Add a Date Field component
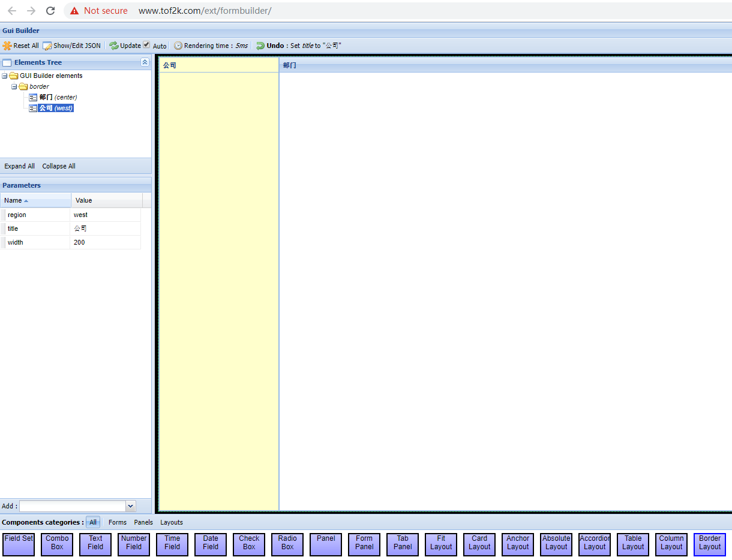The height and width of the screenshot is (560, 732). click(x=210, y=544)
